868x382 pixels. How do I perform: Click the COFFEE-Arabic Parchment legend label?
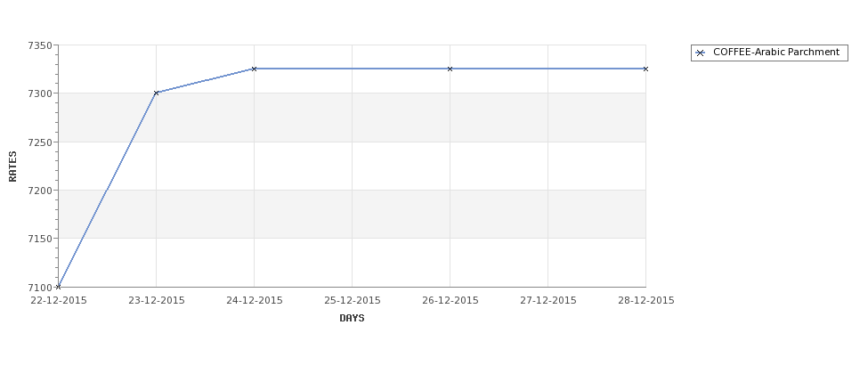click(x=776, y=52)
